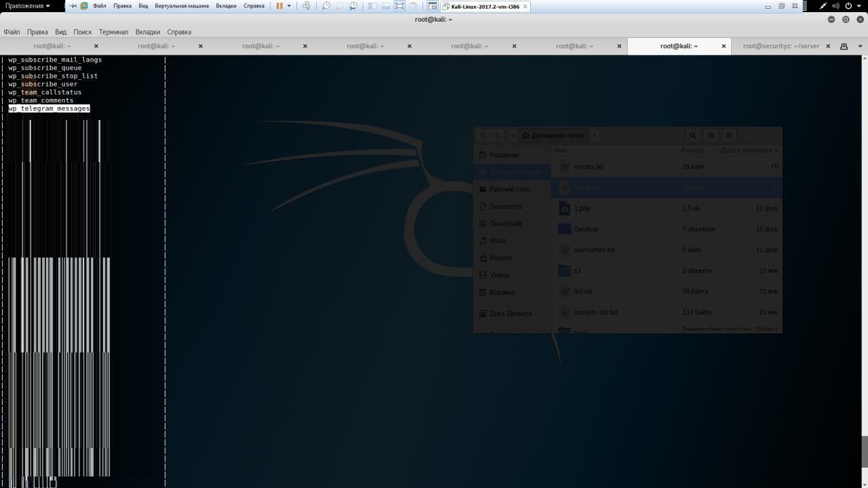Open Downloads in the Files window sidebar
This screenshot has width=868, height=488.
tap(512, 223)
